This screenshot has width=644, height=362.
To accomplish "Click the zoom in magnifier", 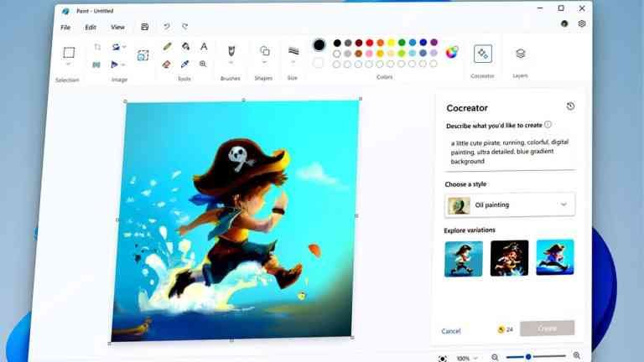I will click(x=577, y=356).
